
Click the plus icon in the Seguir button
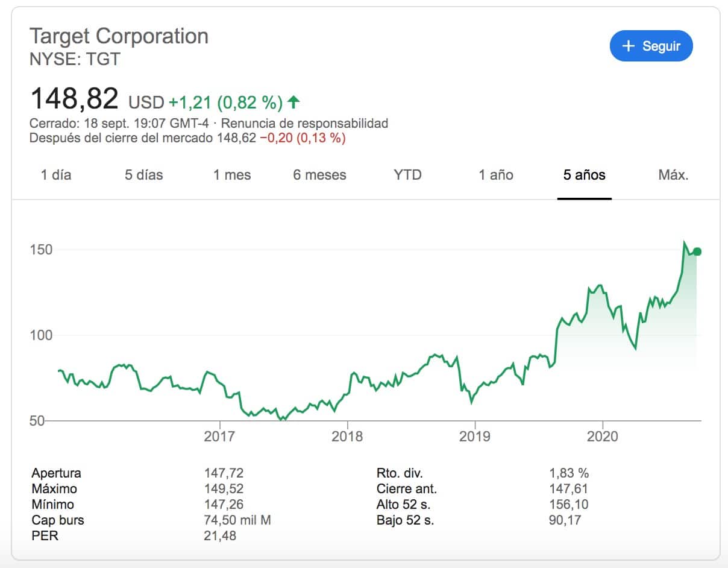coord(628,46)
